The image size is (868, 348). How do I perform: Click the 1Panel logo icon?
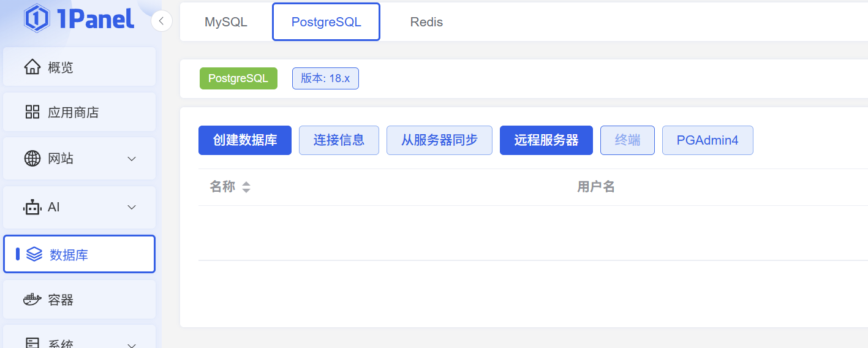[x=37, y=18]
